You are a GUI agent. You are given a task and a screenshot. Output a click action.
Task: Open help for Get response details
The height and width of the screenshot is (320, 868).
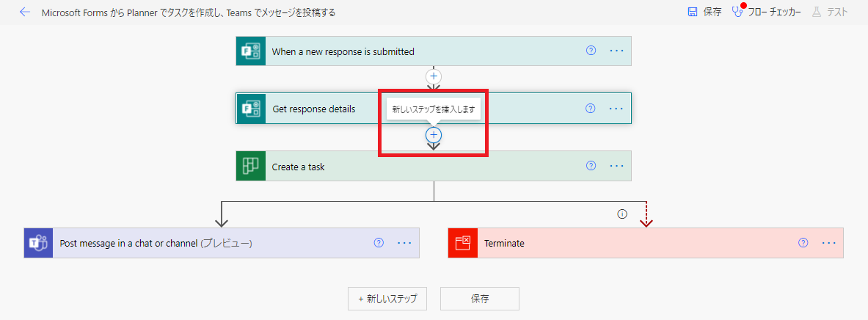pyautogui.click(x=591, y=109)
